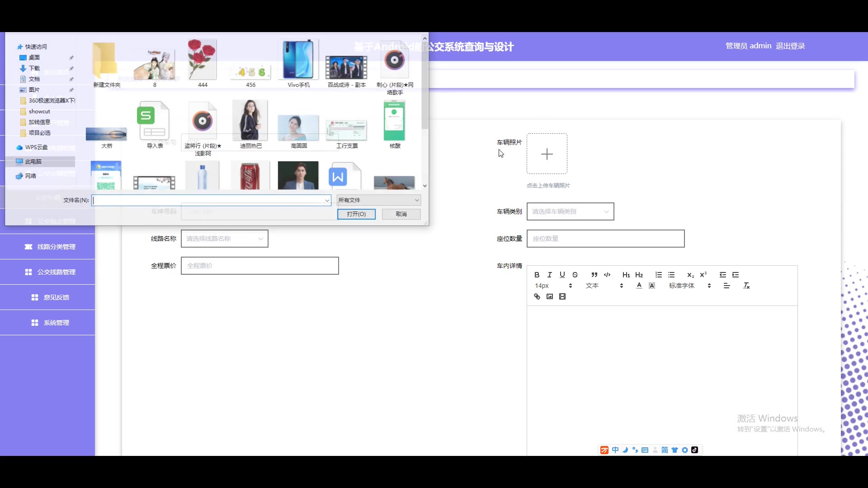Click the 打开(O) button in file dialog

[356, 214]
